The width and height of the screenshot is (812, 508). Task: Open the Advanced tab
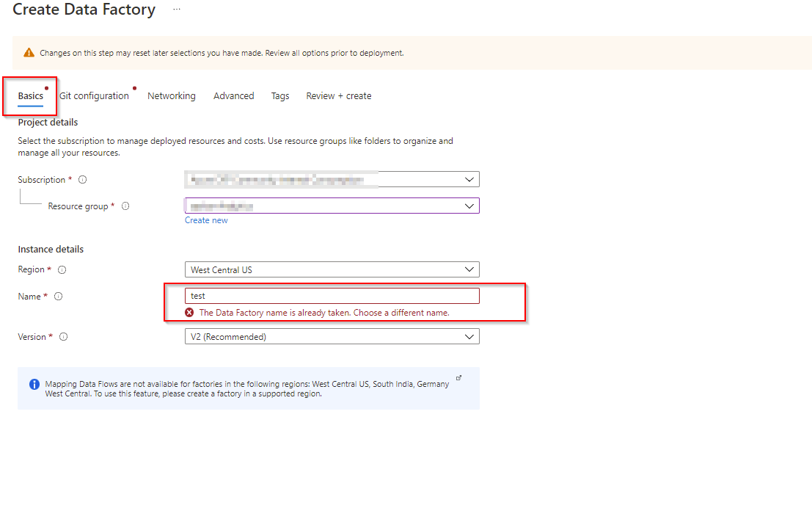tap(233, 96)
